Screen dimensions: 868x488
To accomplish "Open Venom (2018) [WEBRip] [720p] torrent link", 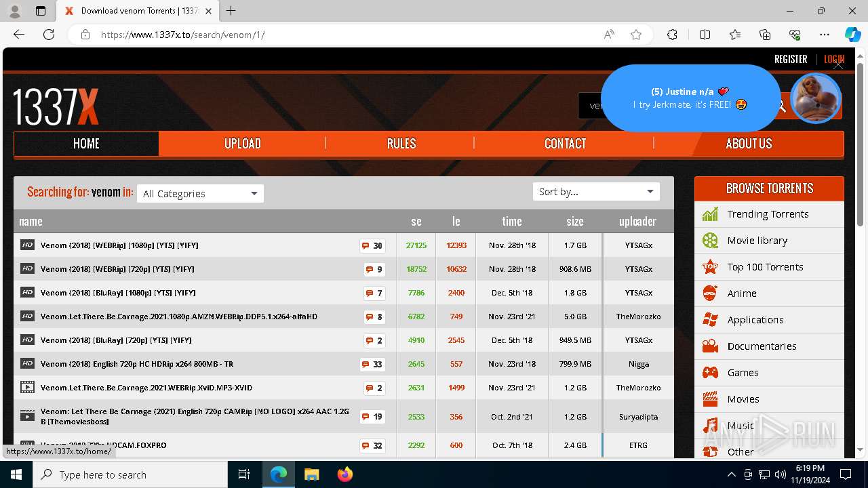I will click(117, 269).
